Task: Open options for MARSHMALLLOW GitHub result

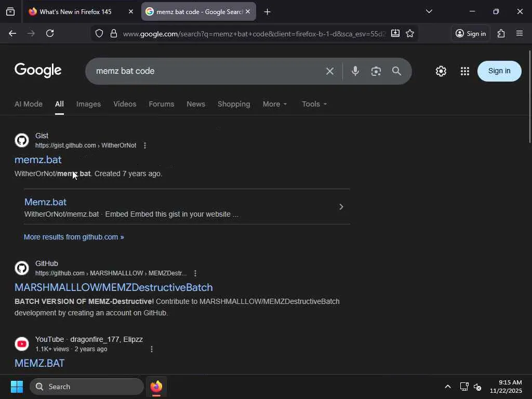Action: 195,273
